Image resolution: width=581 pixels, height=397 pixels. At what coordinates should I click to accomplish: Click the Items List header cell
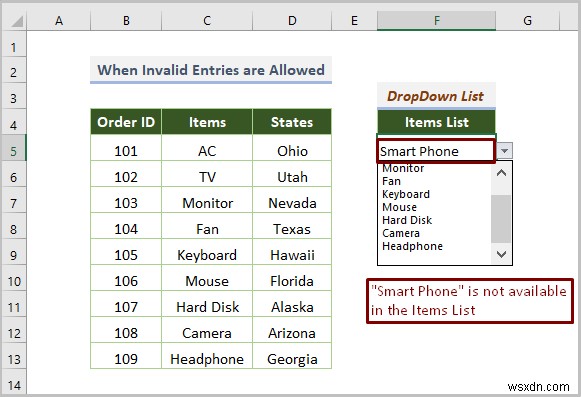(436, 122)
